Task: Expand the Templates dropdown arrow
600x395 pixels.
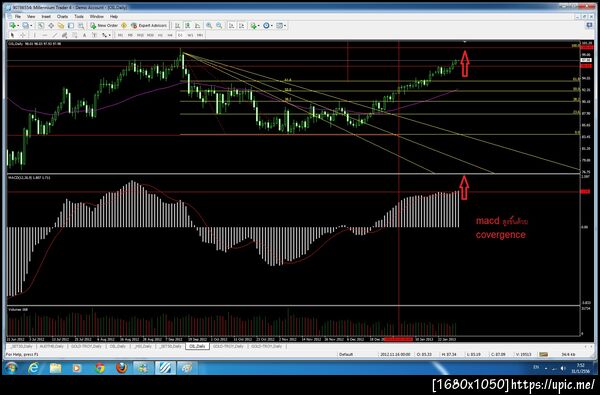Action: coord(285,26)
